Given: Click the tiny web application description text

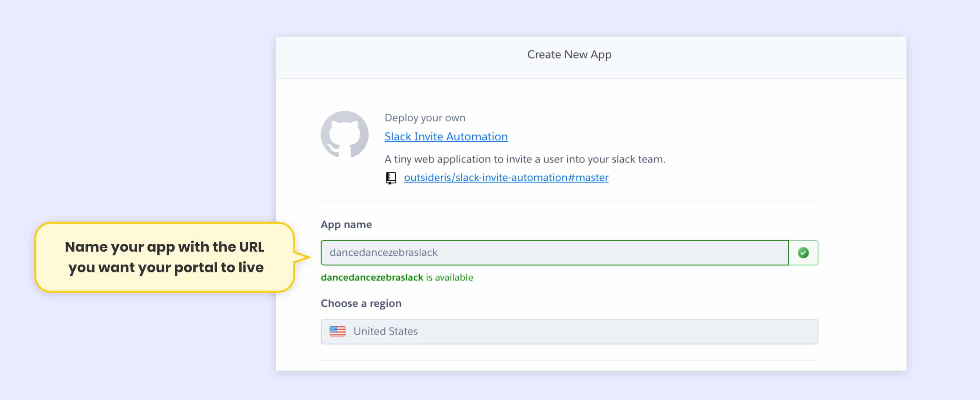Looking at the screenshot, I should [525, 159].
